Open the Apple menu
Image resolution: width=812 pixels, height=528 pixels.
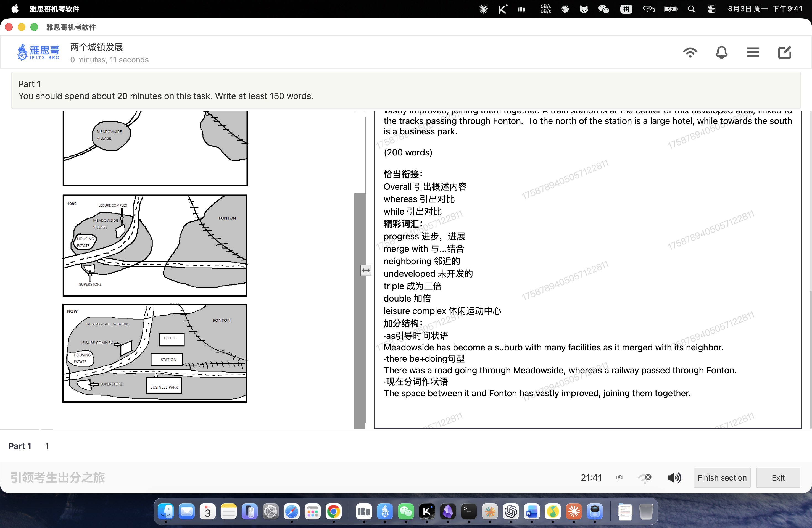click(15, 9)
